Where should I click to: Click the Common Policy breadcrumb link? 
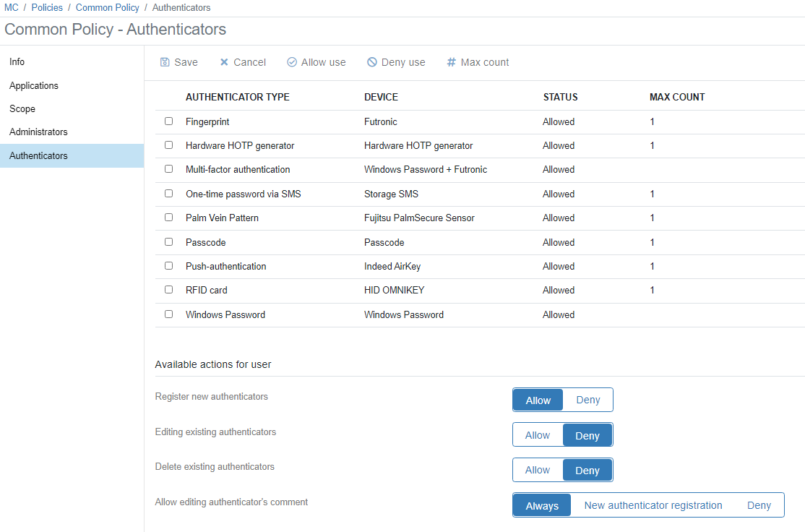(x=107, y=7)
